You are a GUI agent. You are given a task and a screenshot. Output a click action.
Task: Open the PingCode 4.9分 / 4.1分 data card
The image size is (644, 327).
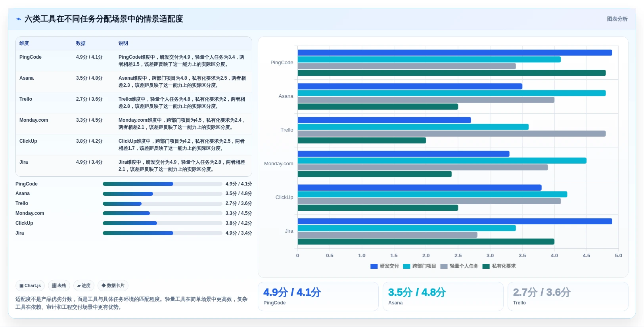coord(318,296)
